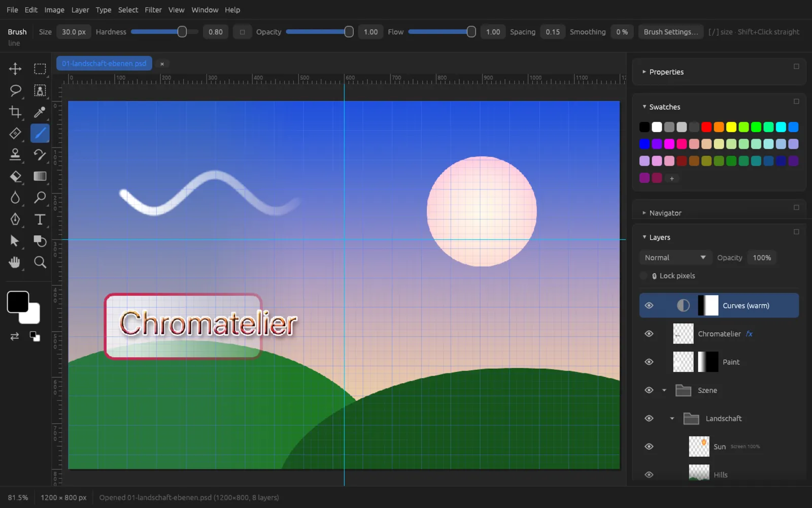This screenshot has width=812, height=508.
Task: Click the 81.5% zoom level in status bar
Action: tap(18, 498)
